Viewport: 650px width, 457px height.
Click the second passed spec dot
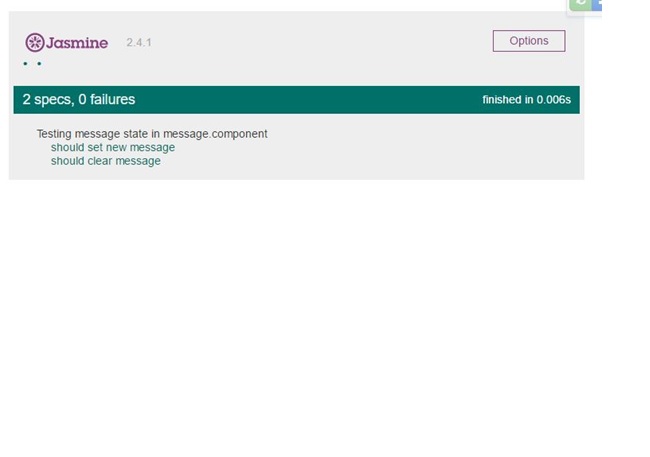39,63
